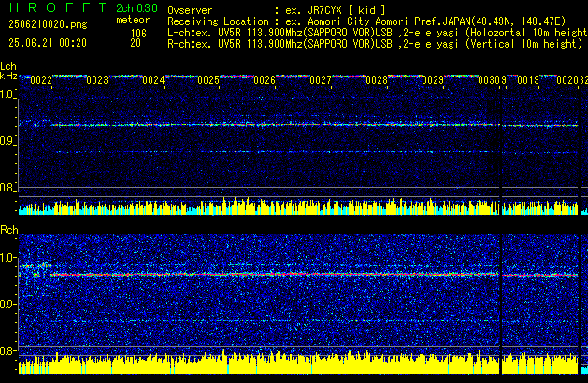
Task: Click the HROFFT title text
Action: 58,7
